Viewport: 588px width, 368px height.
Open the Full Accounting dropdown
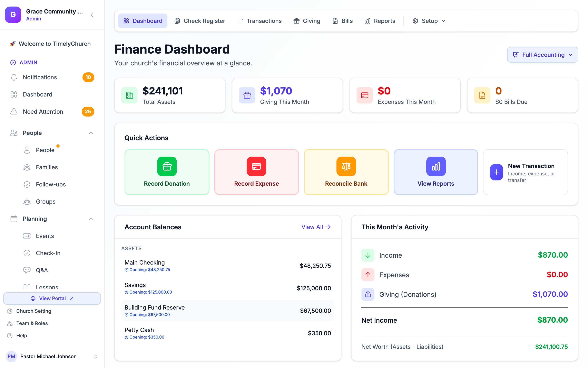tap(542, 55)
